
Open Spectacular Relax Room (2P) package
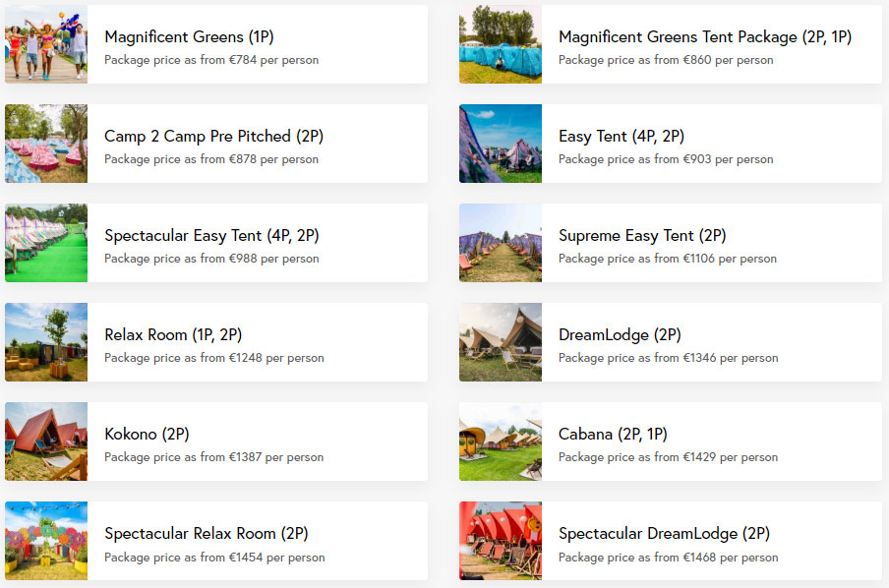[216, 541]
